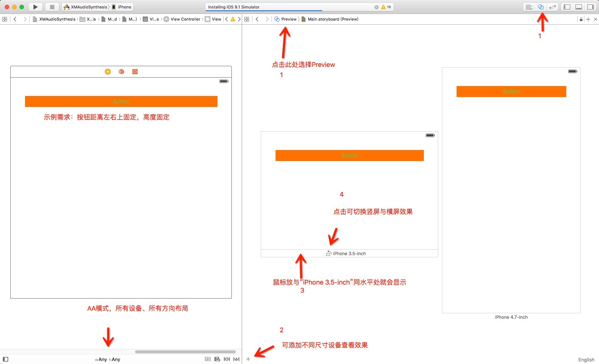Jump to previous issue arrow
The image size is (599, 364).
[226, 19]
